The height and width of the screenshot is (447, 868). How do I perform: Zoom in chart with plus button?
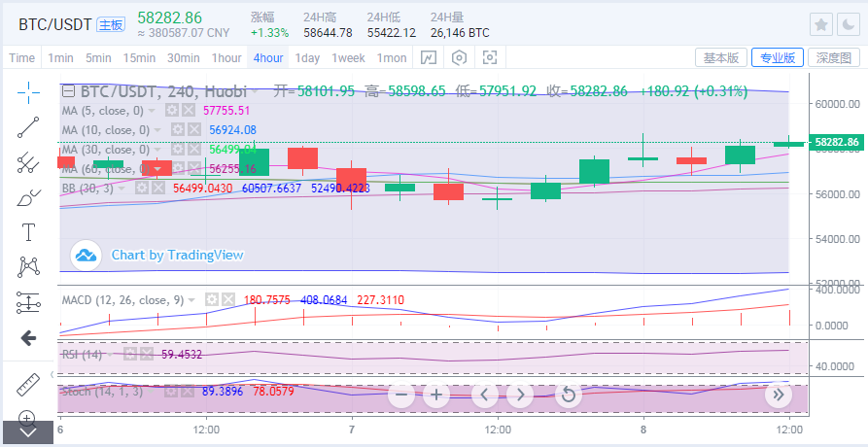pos(436,395)
